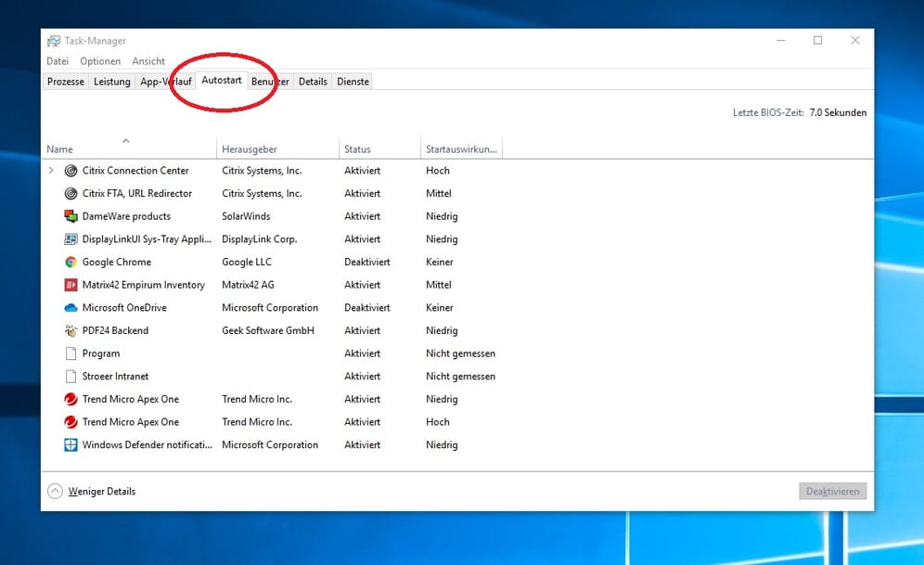This screenshot has width=924, height=565.
Task: Sort by the Herausgeber column header
Action: [278, 149]
